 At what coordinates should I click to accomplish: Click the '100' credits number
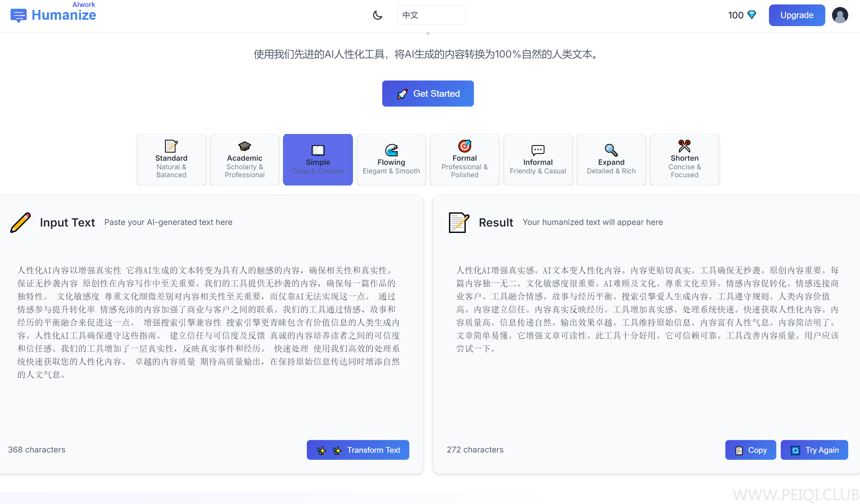[x=736, y=15]
